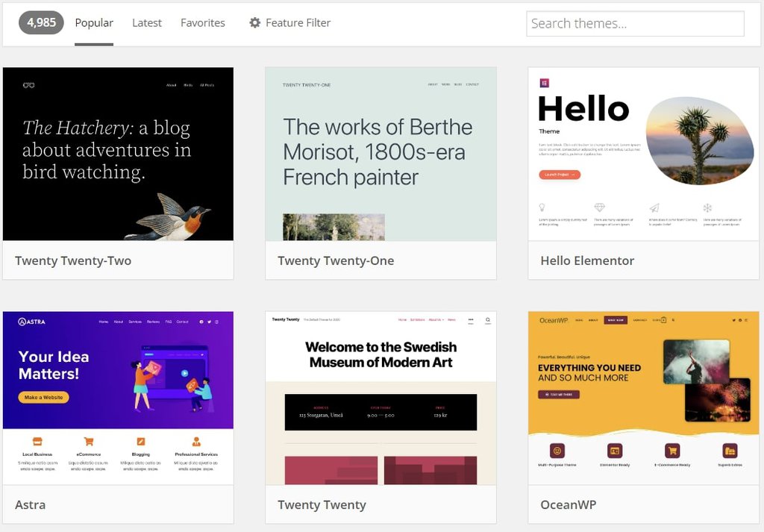Click the Professional Services person icon in Astra

195,440
